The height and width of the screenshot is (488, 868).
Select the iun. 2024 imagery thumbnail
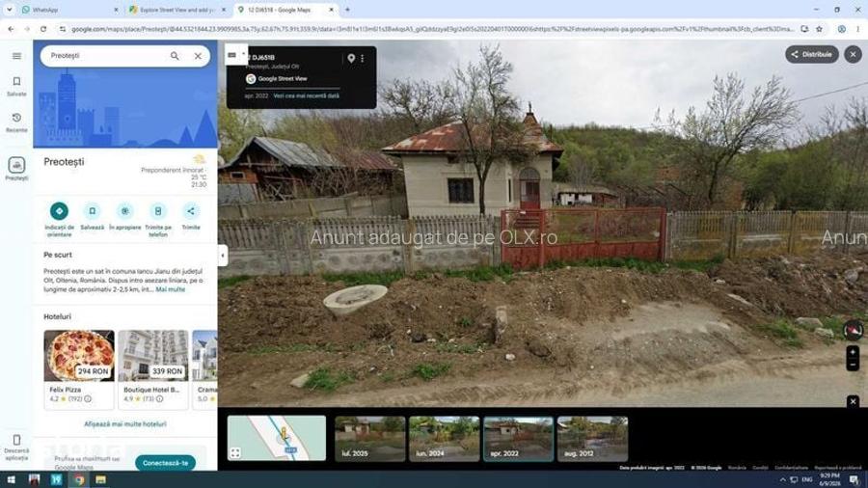point(444,439)
